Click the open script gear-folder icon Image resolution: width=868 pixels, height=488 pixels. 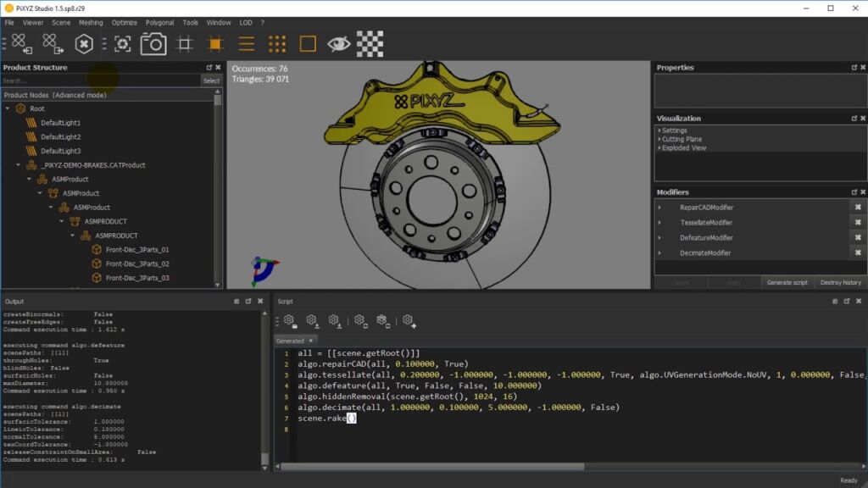click(x=289, y=321)
